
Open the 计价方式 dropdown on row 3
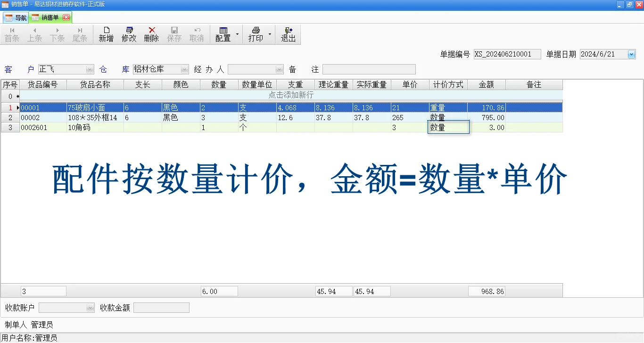(448, 127)
